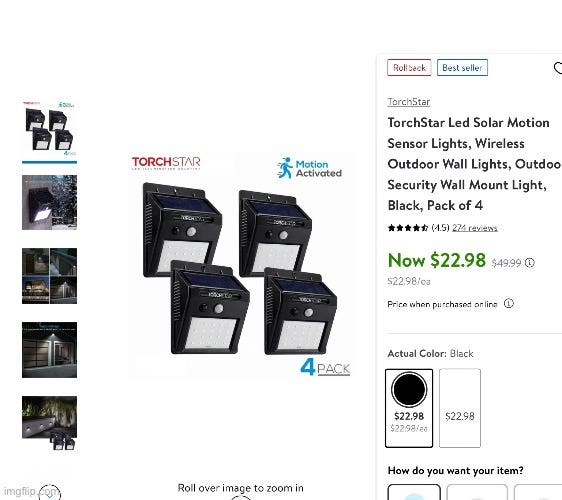This screenshot has width=562, height=500.
Task: Expand thumbnail list with down chevron
Action: [49, 493]
